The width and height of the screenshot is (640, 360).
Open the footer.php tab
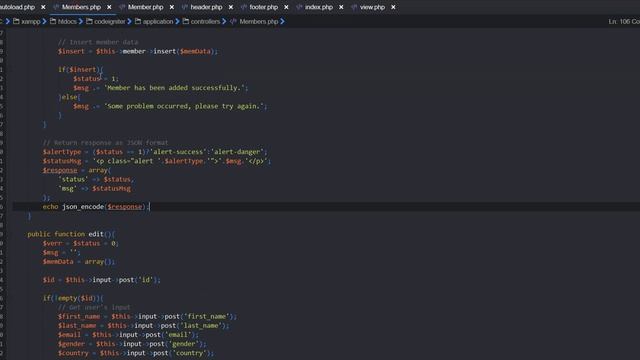point(263,7)
